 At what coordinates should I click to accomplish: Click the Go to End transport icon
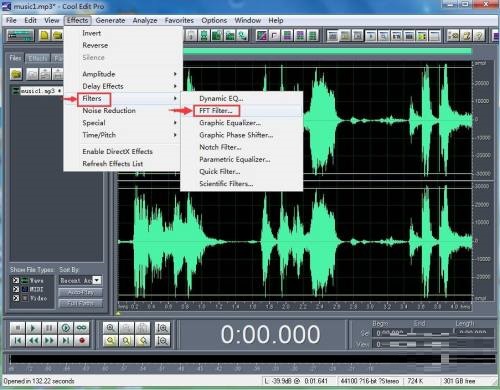click(66, 341)
